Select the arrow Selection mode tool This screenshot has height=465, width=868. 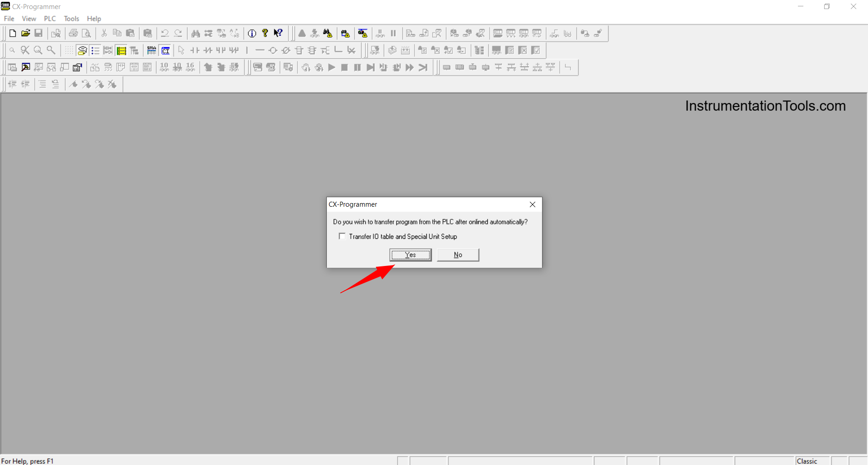pos(181,50)
